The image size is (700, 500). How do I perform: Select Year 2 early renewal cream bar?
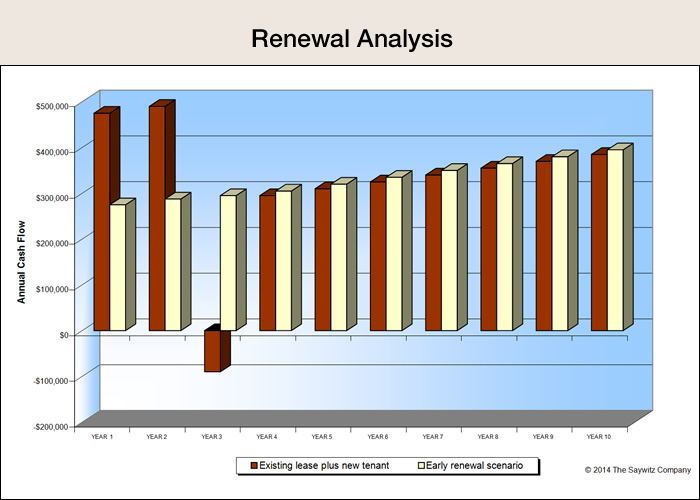pyautogui.click(x=173, y=265)
